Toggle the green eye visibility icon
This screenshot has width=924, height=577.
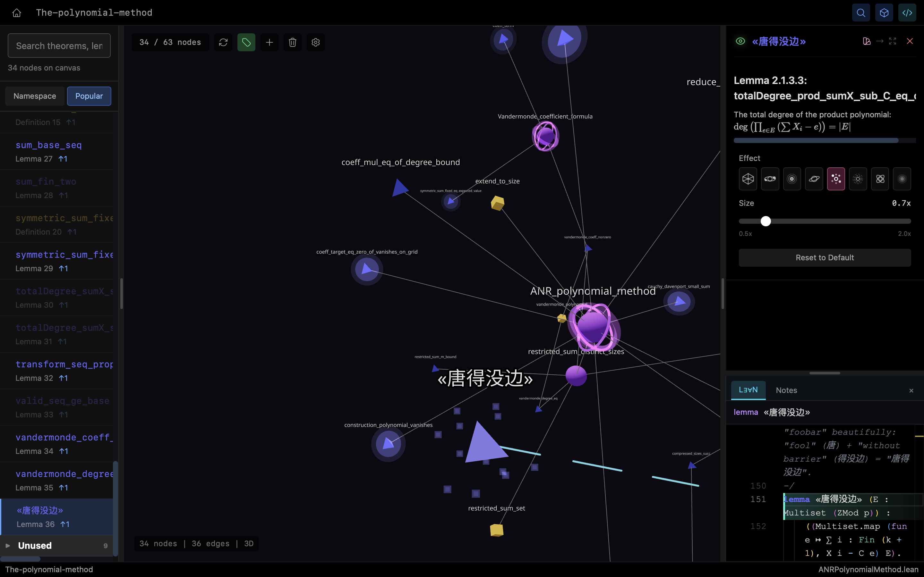click(740, 41)
